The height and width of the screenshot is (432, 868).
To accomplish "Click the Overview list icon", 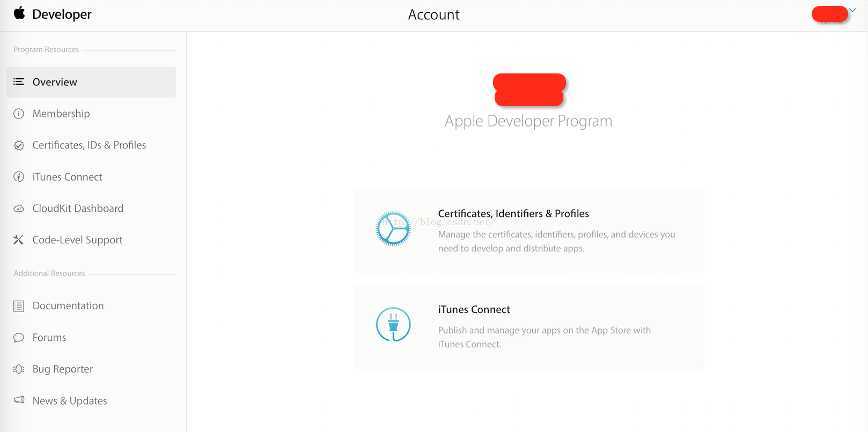I will [x=19, y=82].
